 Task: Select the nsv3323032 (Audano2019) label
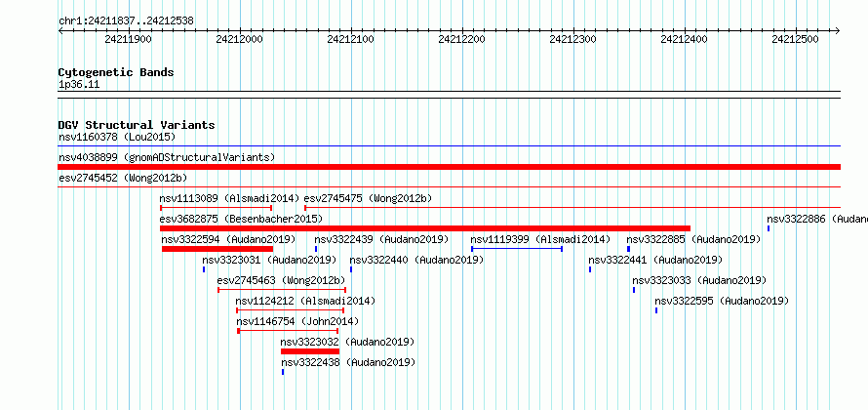[x=347, y=342]
